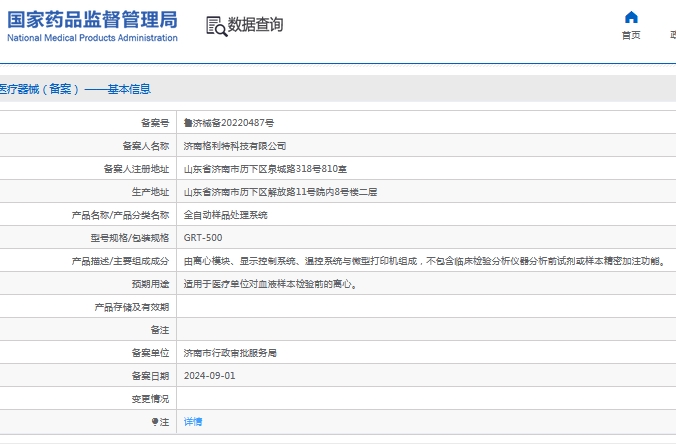Click the 备案人名称 field label
Screen dimensions: 676x448
tap(146, 146)
